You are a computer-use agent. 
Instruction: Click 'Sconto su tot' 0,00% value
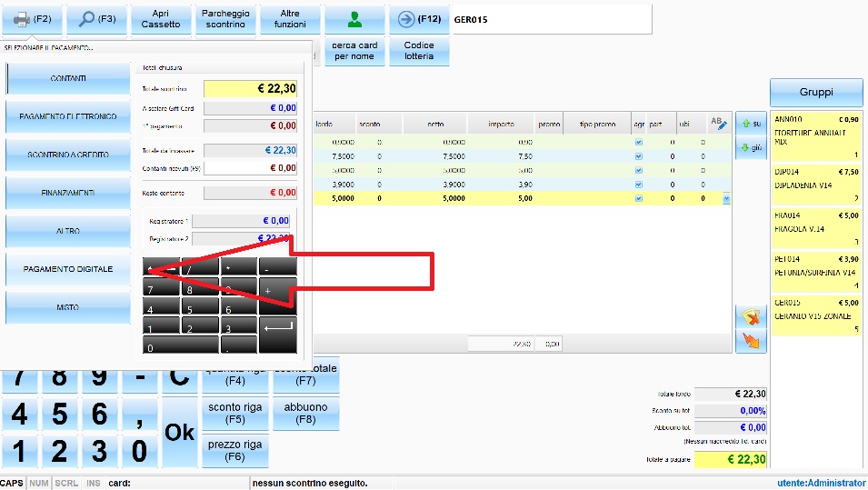(730, 411)
